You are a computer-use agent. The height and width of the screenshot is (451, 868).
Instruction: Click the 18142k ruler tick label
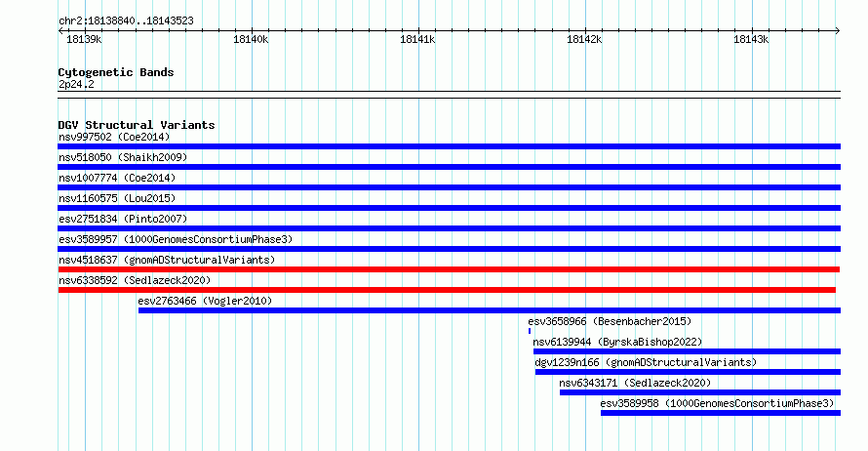[x=584, y=39]
